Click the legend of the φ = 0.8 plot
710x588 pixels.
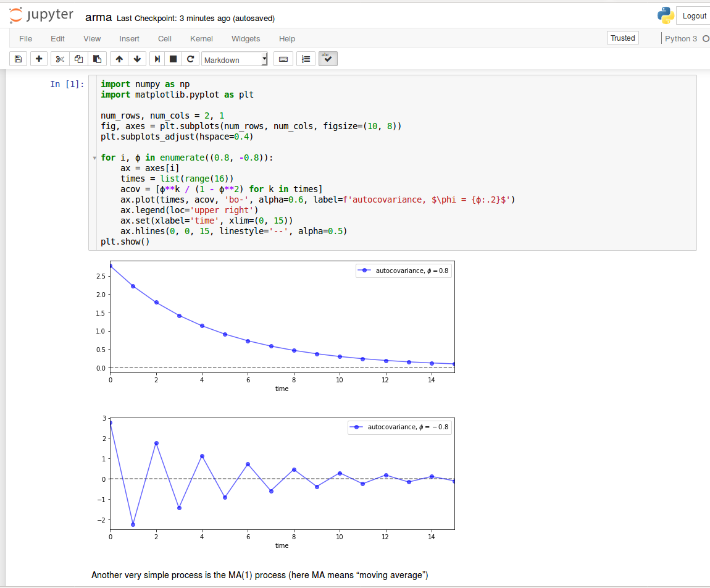403,271
